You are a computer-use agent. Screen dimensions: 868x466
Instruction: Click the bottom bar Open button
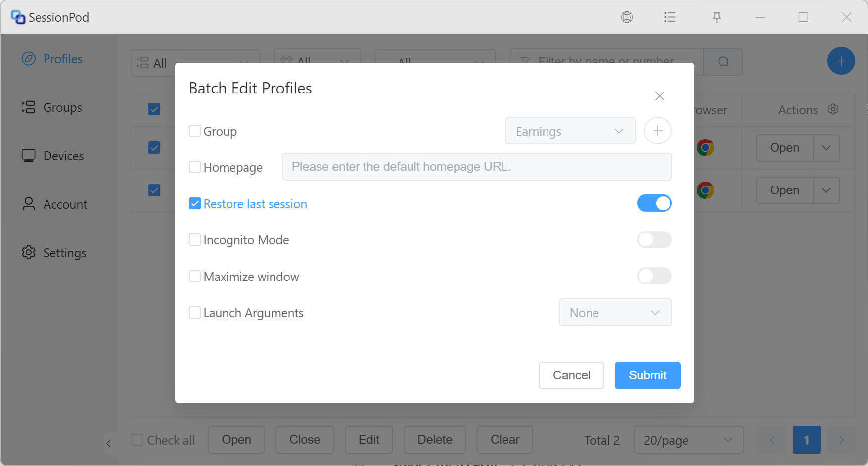click(x=236, y=440)
